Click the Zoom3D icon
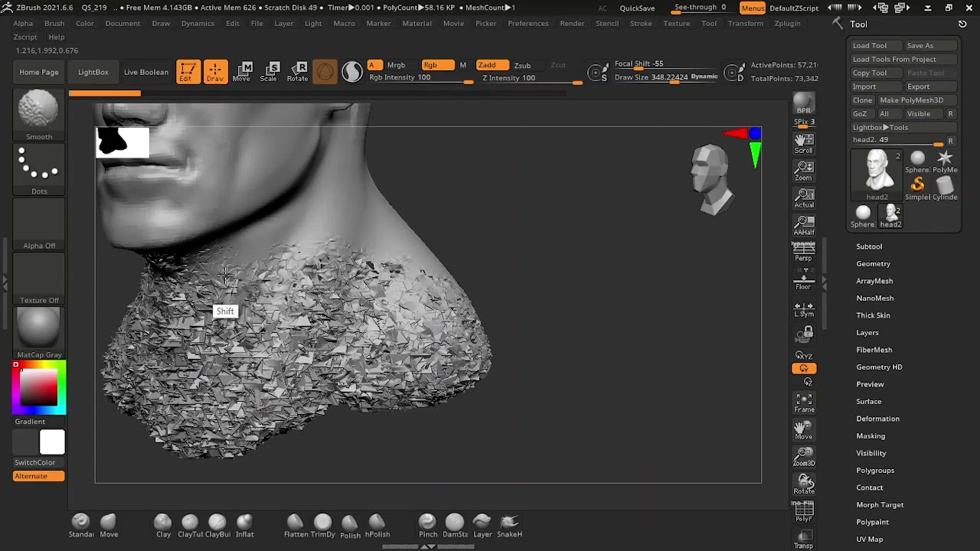This screenshot has height=551, width=980. 803,457
